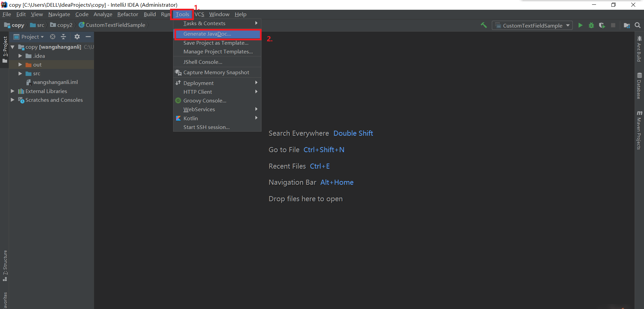The width and height of the screenshot is (644, 309).
Task: Open the Tasks & Contexts submenu
Action: pyautogui.click(x=217, y=24)
